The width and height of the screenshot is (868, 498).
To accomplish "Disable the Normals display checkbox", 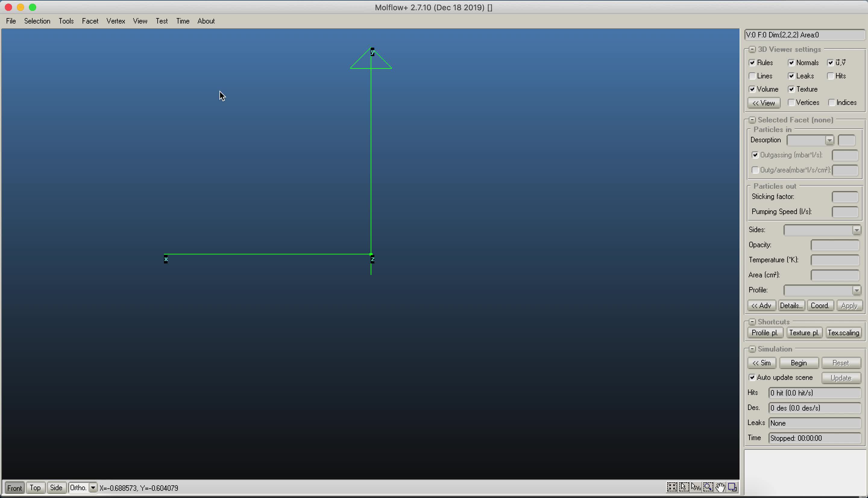I will pyautogui.click(x=791, y=62).
